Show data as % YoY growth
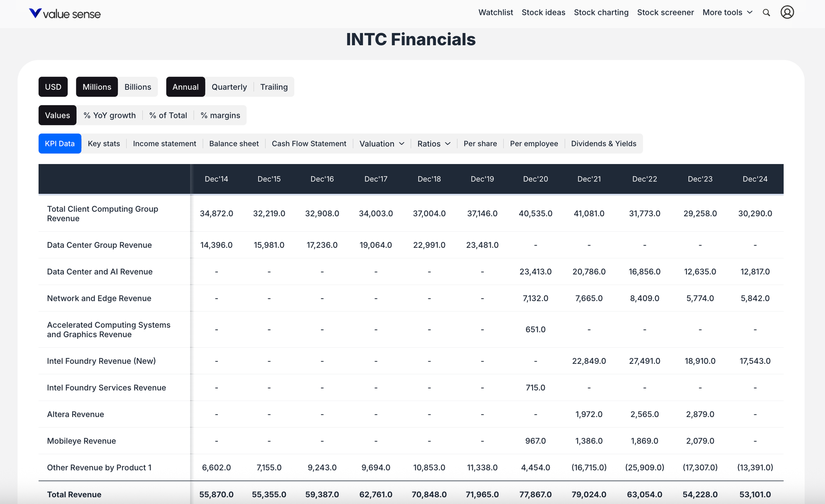825x504 pixels. click(x=109, y=115)
